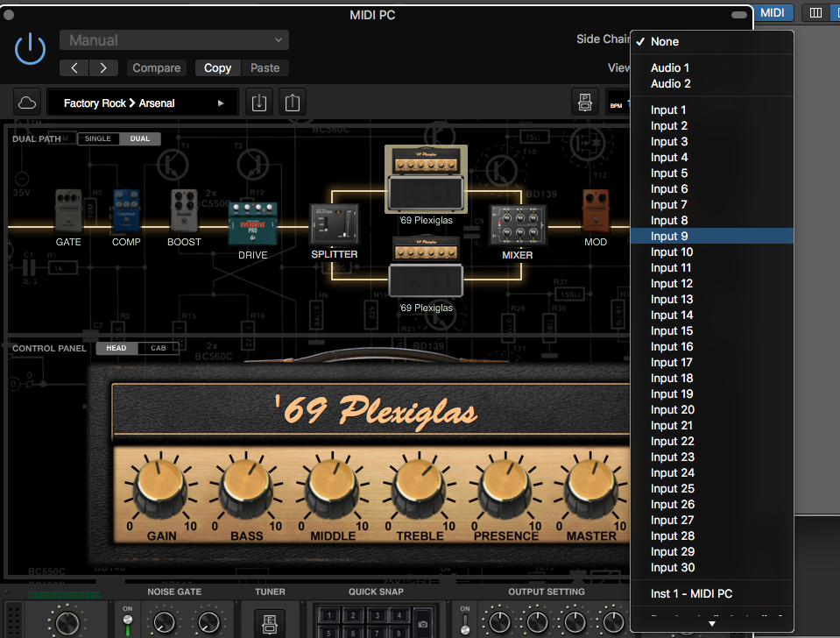
Task: Click the Paste button
Action: point(265,68)
